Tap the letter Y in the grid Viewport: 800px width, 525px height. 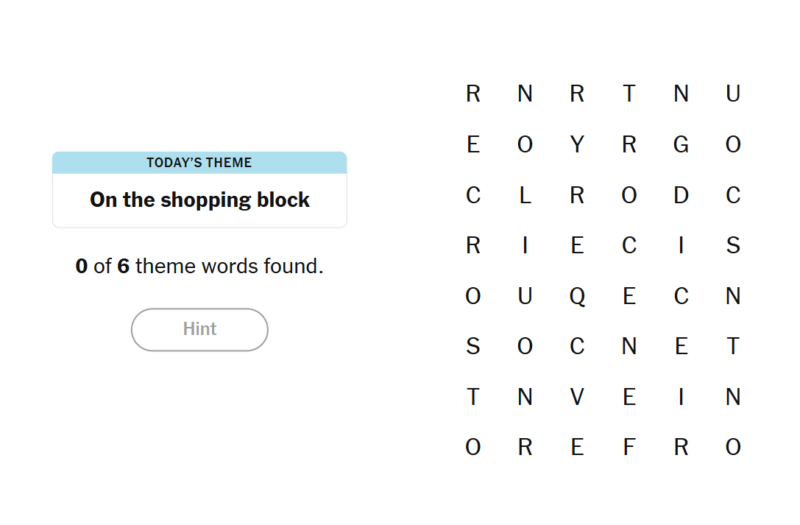577,145
